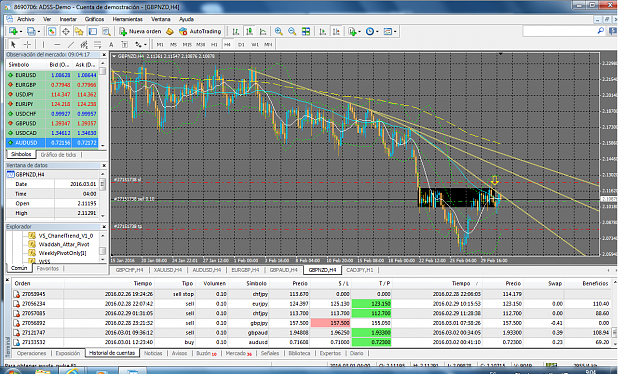
Task: Open the community chat icon beside search
Action: click(x=613, y=31)
